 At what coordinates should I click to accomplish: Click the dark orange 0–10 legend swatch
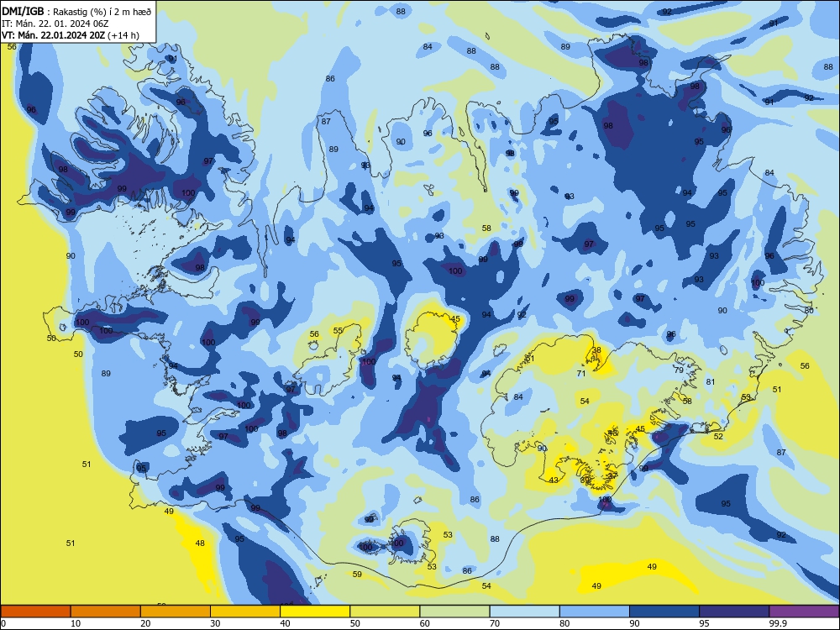tap(35, 612)
